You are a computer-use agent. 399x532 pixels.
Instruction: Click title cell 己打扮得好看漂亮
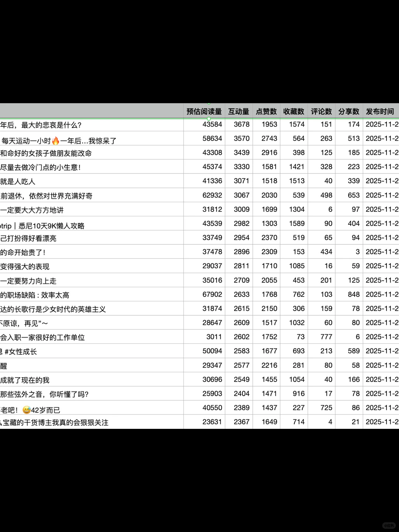pos(92,238)
